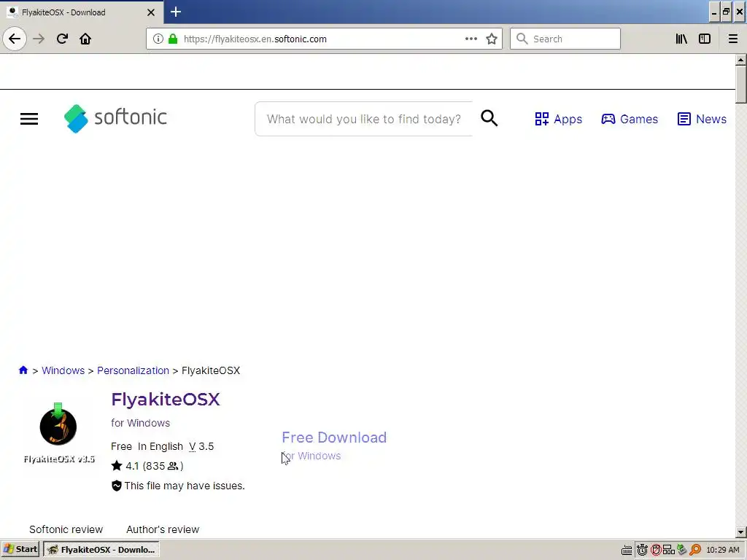Click the green arrow drive tray icon
The height and width of the screenshot is (560, 747).
pos(682,550)
